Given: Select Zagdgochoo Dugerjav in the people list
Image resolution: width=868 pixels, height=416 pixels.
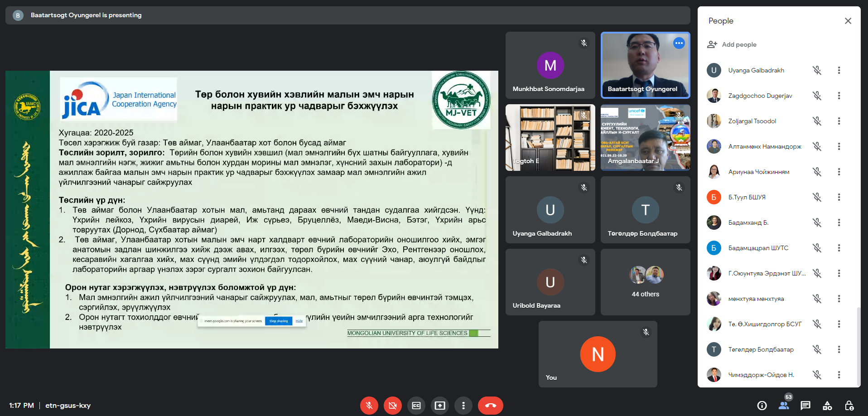Looking at the screenshot, I should tap(760, 96).
